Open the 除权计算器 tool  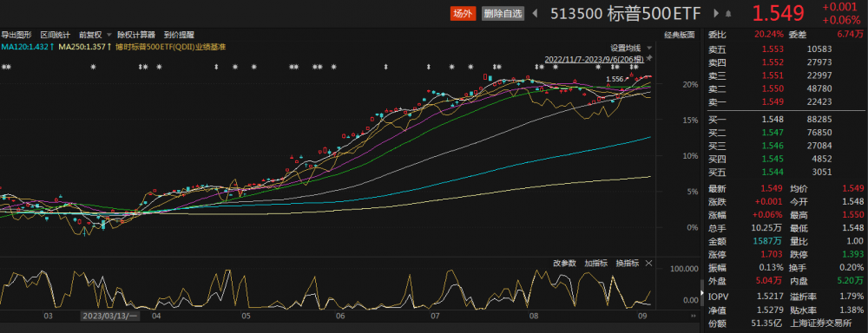136,35
